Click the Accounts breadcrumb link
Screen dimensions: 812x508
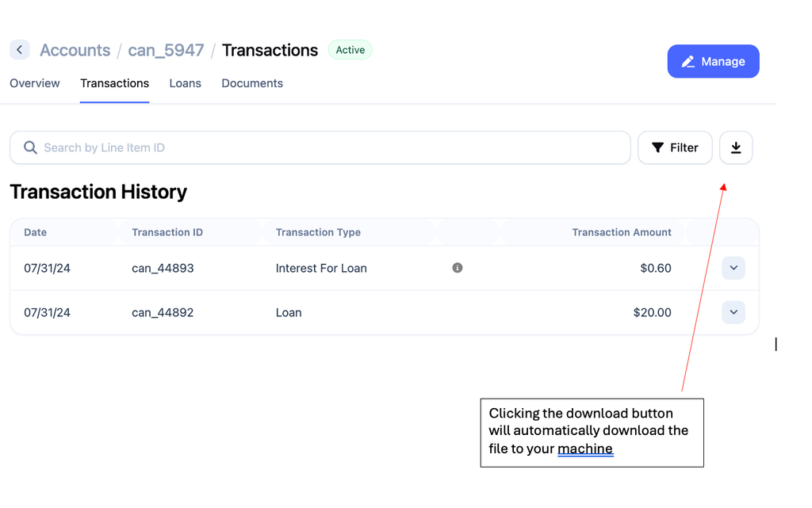pyautogui.click(x=75, y=50)
